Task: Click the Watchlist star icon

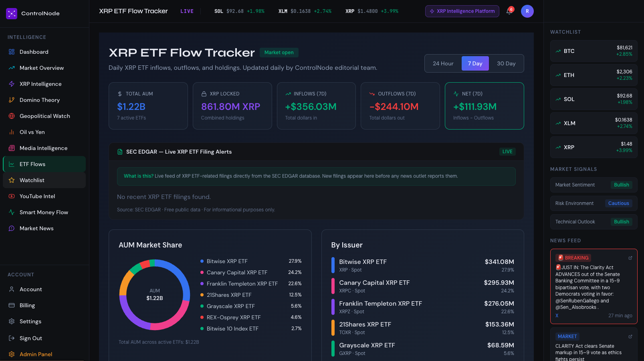Action: click(x=12, y=180)
